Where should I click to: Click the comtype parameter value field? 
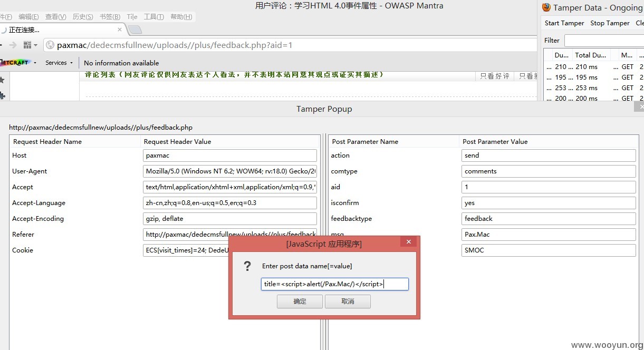tap(549, 171)
